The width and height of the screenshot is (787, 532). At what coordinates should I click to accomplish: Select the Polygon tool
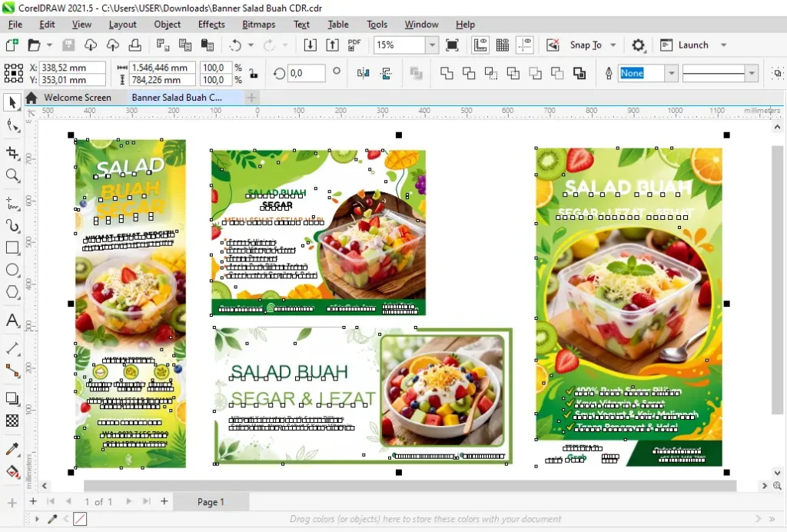point(12,292)
